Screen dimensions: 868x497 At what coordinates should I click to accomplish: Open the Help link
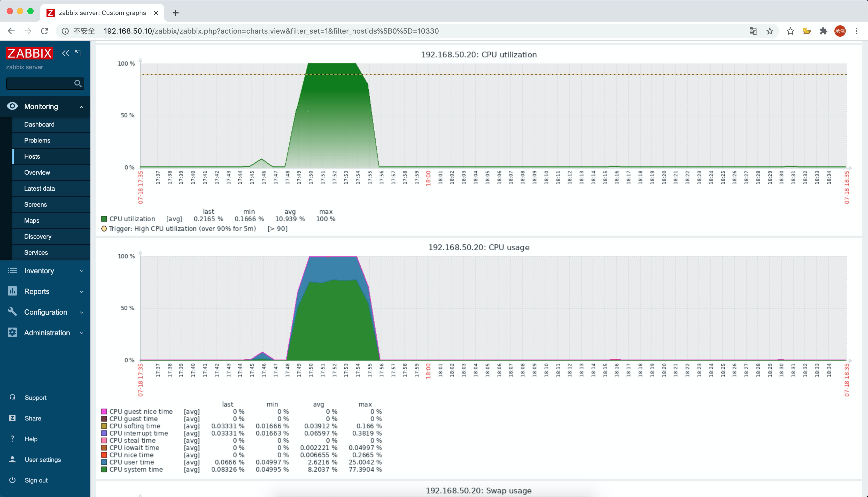click(x=31, y=439)
